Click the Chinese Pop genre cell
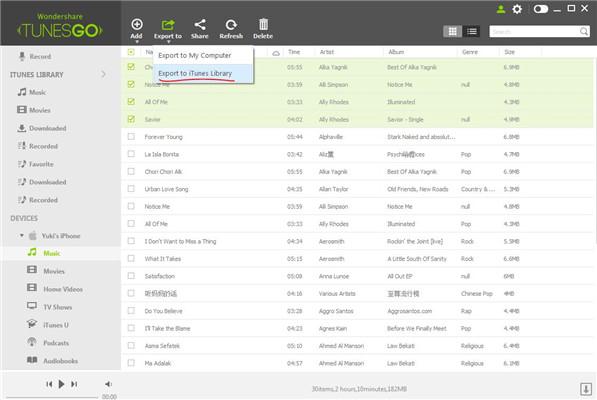 [x=477, y=294]
